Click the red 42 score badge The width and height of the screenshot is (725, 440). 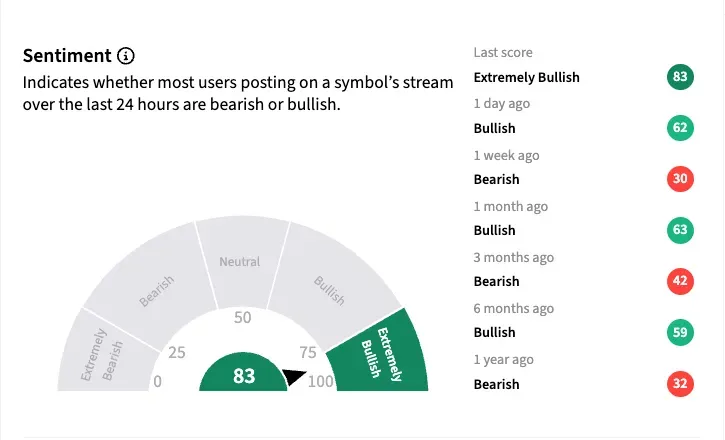point(680,281)
